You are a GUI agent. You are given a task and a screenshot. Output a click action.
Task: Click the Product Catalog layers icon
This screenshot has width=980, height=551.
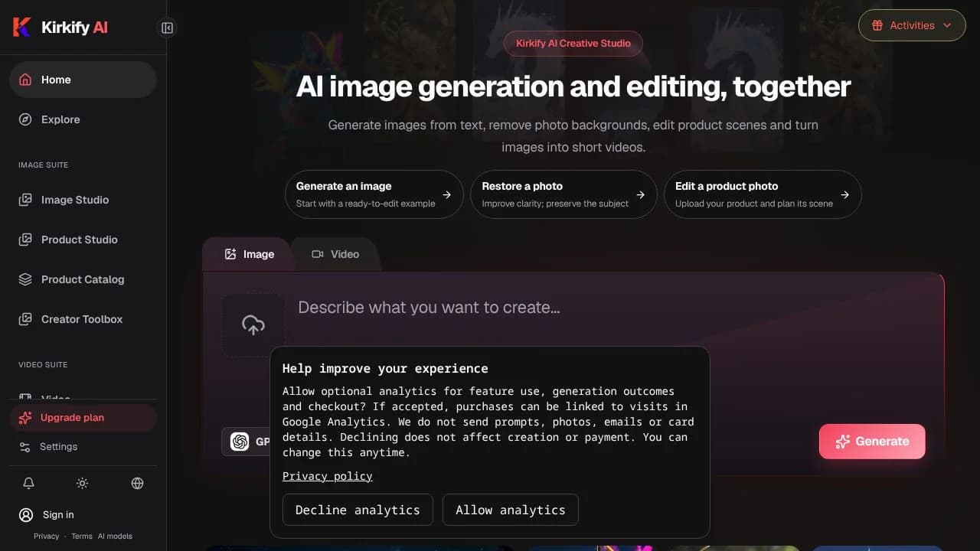[25, 279]
